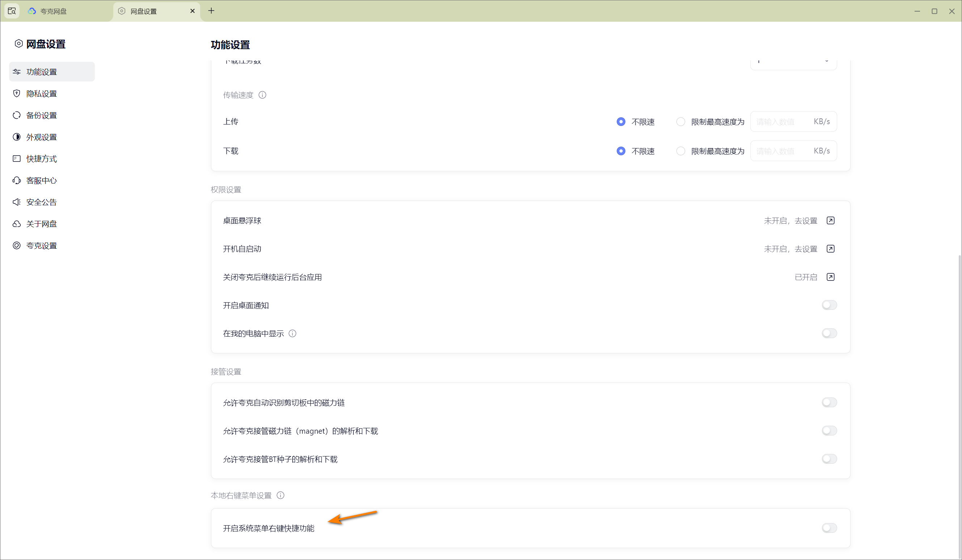This screenshot has height=560, width=962.
Task: Switch to the 夸克网盘 tab
Action: [x=54, y=11]
